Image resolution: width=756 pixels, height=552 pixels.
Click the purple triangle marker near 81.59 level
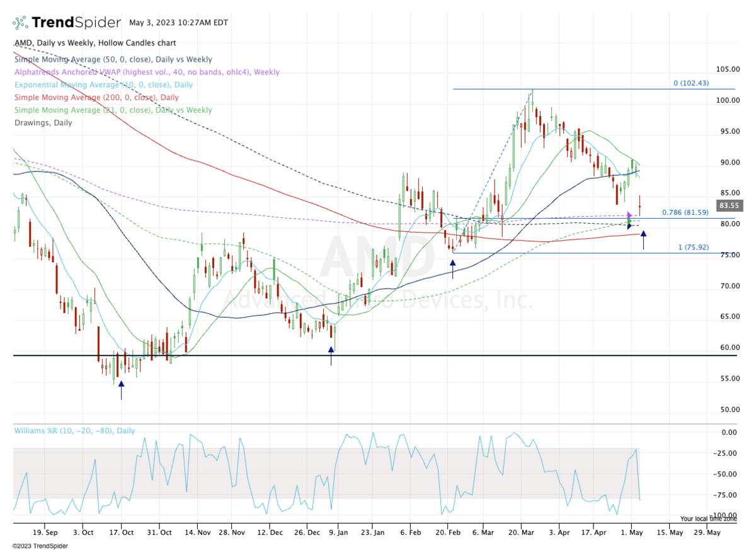coord(629,216)
